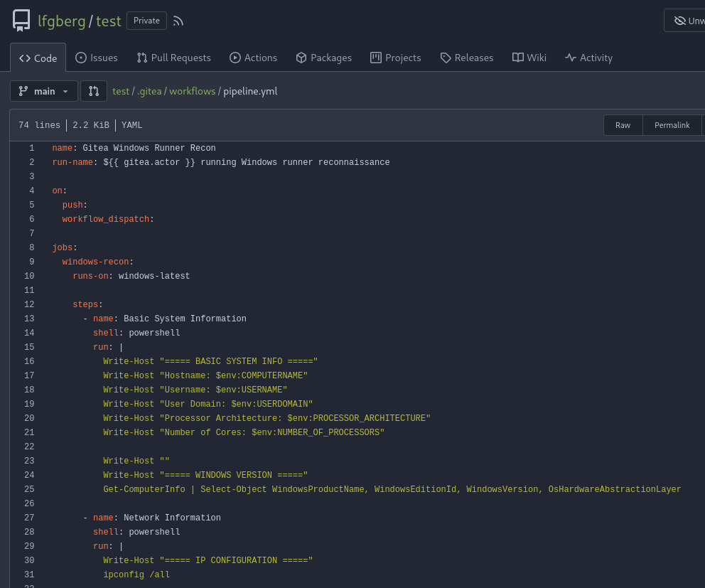
Task: Click the Private repository badge
Action: point(146,21)
